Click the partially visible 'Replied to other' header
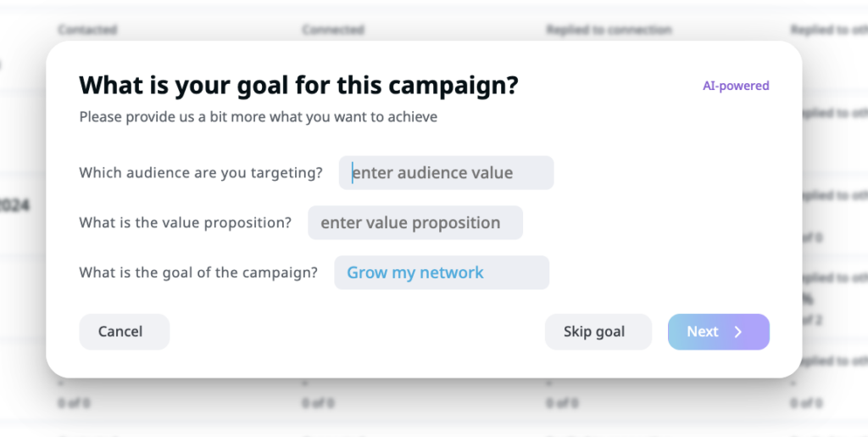Image resolution: width=868 pixels, height=437 pixels. 828,30
